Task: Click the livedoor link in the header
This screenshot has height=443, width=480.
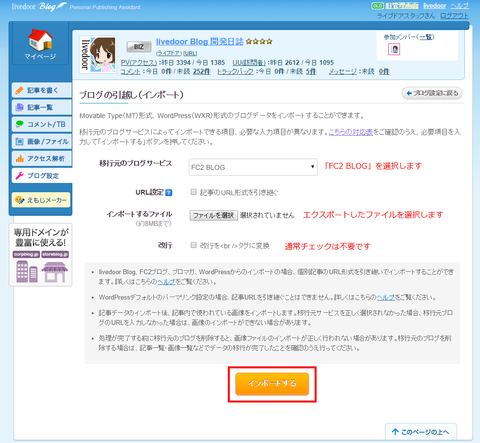Action: coord(434,6)
